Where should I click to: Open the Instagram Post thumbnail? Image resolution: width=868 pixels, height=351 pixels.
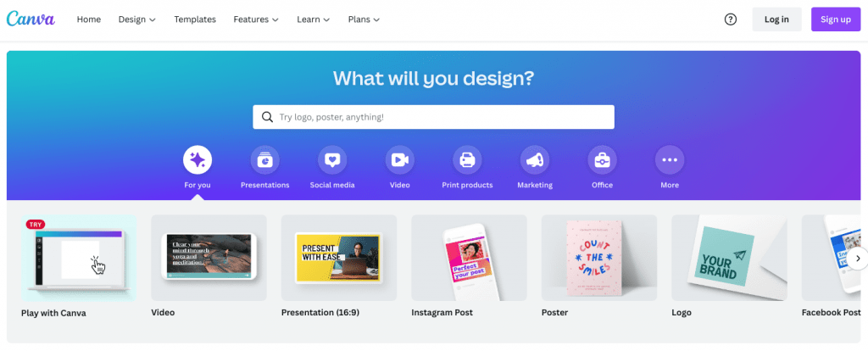[469, 258]
